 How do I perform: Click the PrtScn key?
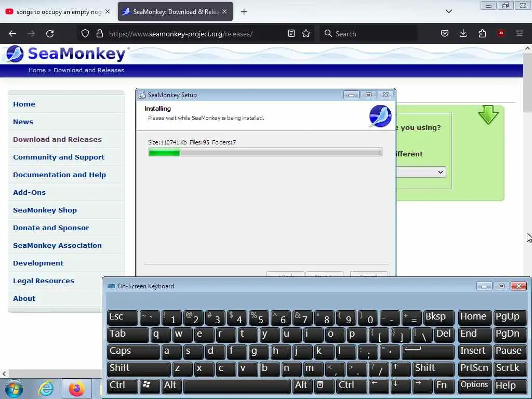tap(475, 368)
